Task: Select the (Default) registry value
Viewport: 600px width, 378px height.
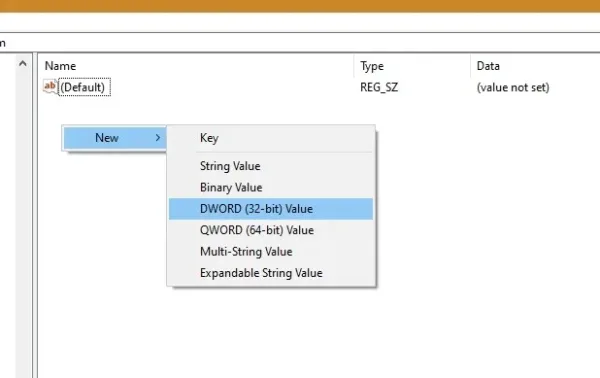Action: click(x=84, y=87)
